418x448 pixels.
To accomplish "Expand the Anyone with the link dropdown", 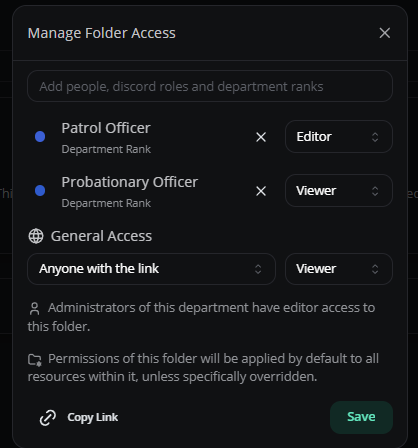I will coord(151,269).
